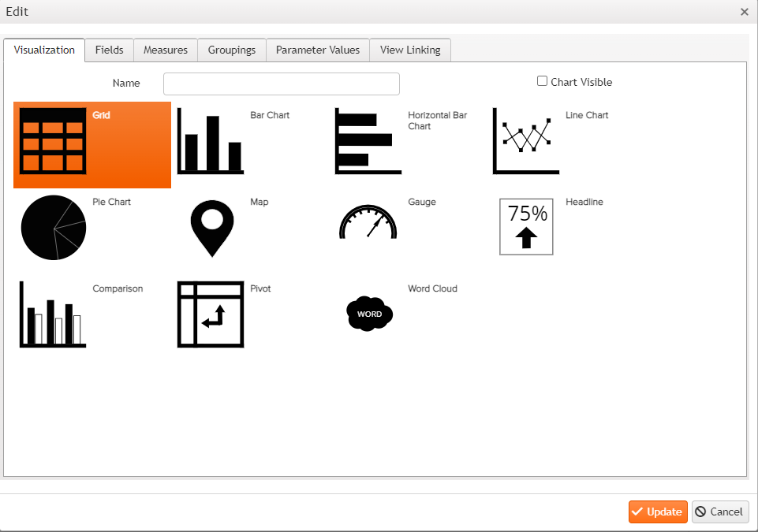The height and width of the screenshot is (532, 758).
Task: Choose the Pie Chart icon
Action: pyautogui.click(x=53, y=228)
